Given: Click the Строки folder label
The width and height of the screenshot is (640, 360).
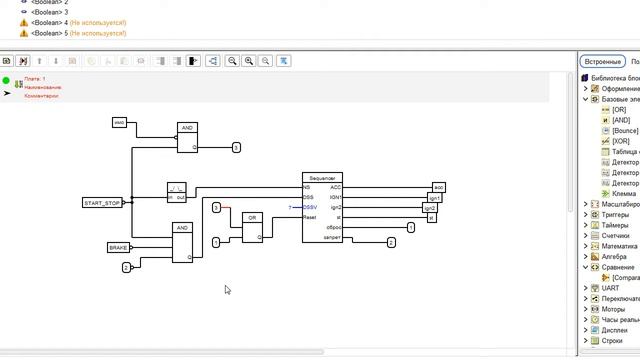Looking at the screenshot, I should [x=612, y=341].
